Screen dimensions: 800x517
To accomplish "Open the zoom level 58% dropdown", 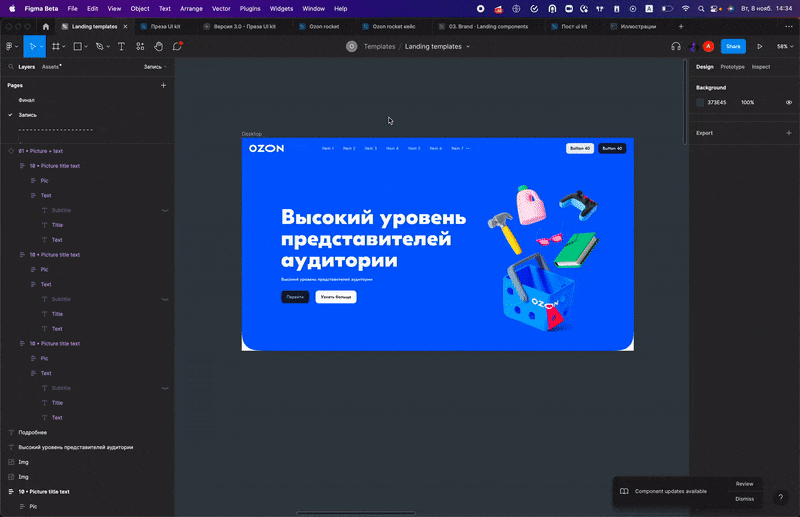I will click(785, 46).
